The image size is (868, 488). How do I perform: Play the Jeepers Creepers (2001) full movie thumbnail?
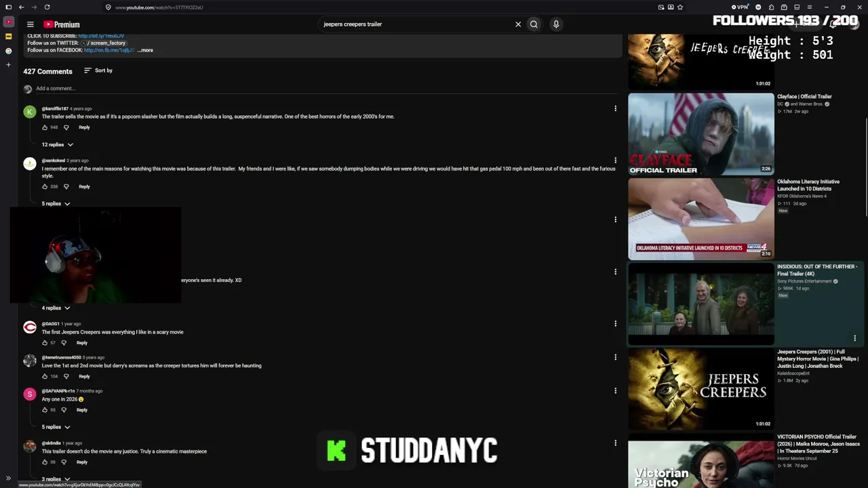click(701, 389)
